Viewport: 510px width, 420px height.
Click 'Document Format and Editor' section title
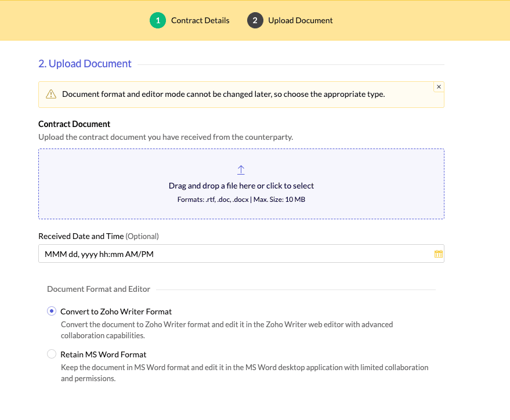(99, 289)
